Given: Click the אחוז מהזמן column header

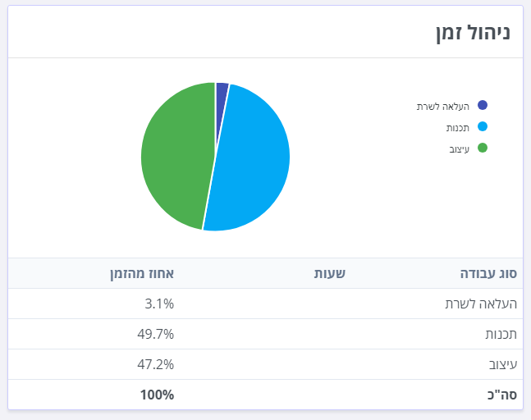Looking at the screenshot, I should [142, 273].
